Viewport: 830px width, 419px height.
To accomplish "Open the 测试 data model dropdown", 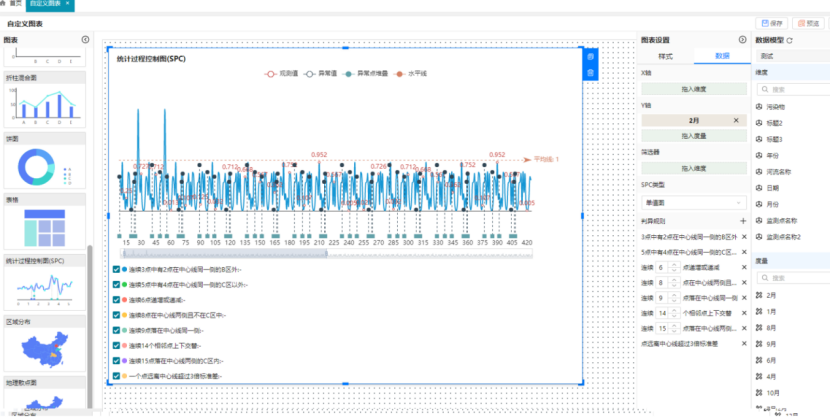I will click(x=790, y=56).
